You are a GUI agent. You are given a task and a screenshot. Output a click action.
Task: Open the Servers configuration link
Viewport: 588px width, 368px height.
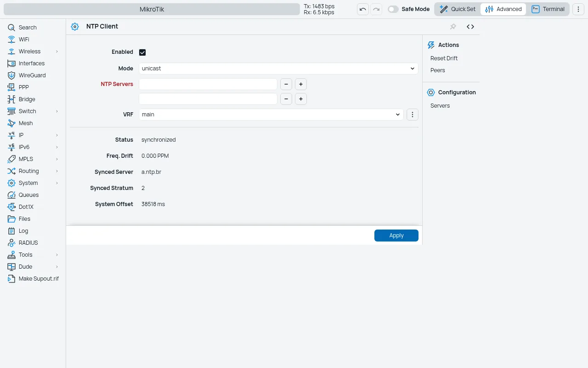click(x=440, y=106)
